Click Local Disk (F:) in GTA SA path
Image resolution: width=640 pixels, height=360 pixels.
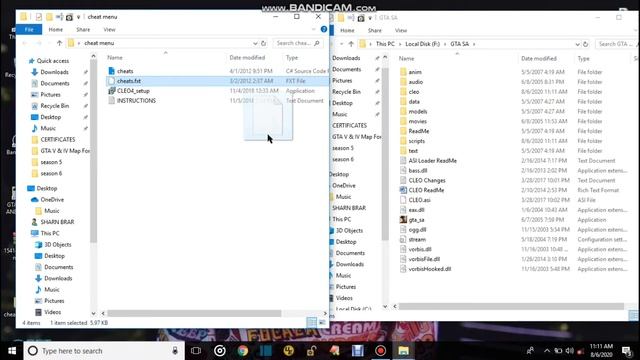click(422, 44)
